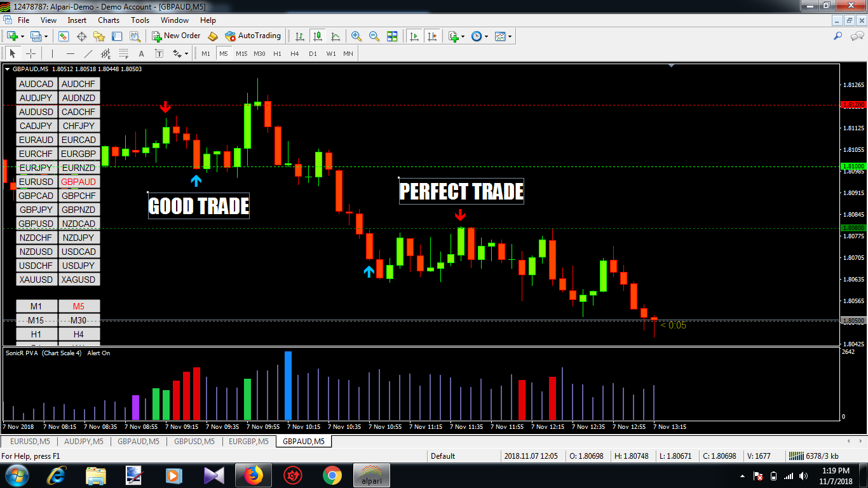This screenshot has height=488, width=868.
Task: Switch to the EURUSD,M5 chart tab
Action: [x=30, y=441]
